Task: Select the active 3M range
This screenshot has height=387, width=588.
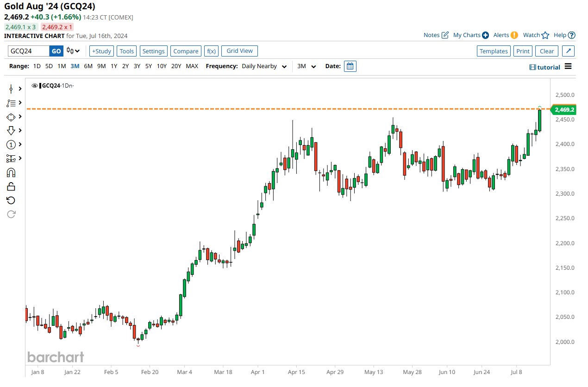Action: click(75, 66)
